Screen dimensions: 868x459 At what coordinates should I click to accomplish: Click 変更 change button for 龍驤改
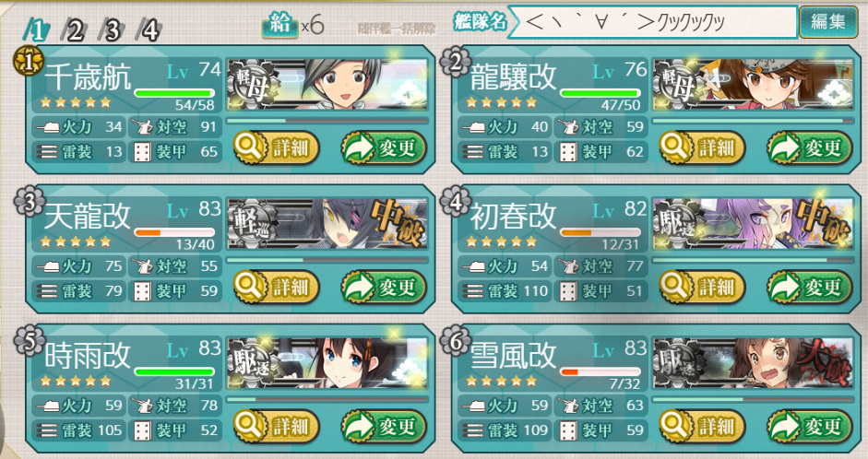coord(809,147)
